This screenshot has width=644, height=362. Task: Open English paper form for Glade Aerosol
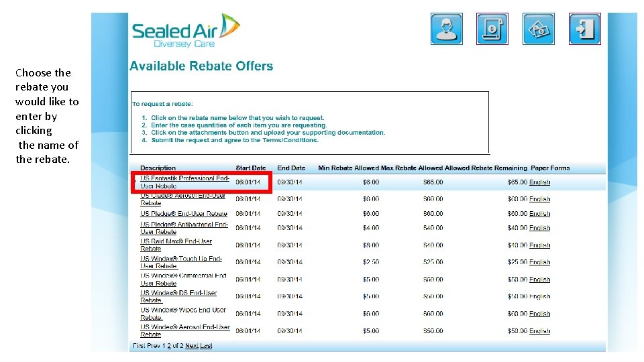(x=539, y=199)
